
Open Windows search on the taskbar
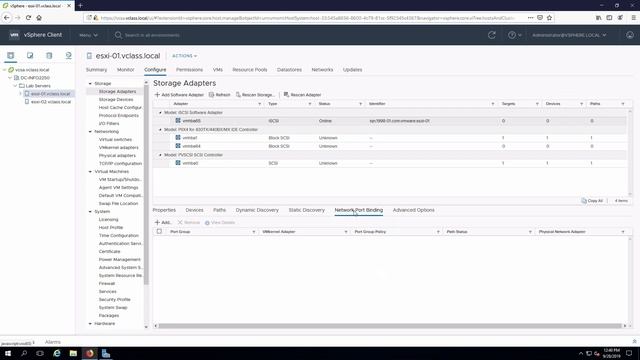click(x=24, y=353)
